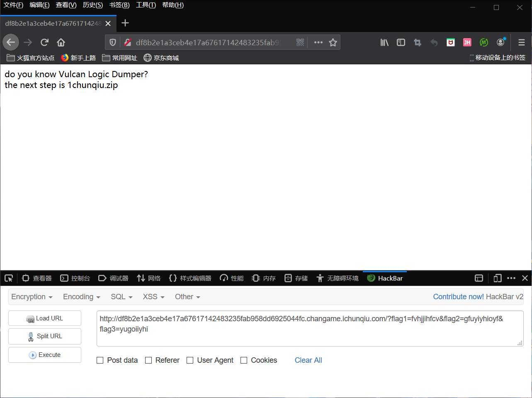Switch to the 样式编辑器 tab

(190, 278)
